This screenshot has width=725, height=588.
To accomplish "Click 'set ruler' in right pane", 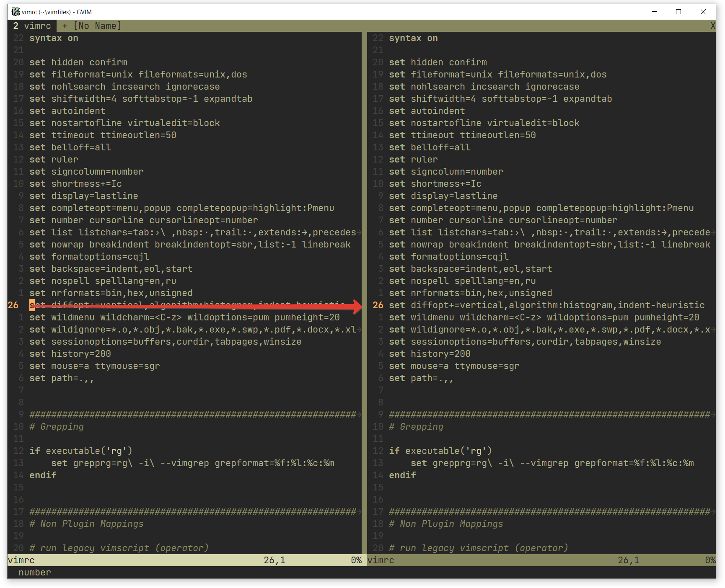I will tap(413, 160).
